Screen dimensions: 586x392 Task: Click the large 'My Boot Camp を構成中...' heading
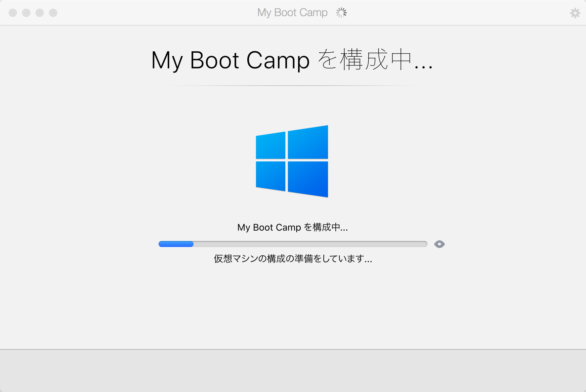[x=292, y=60]
